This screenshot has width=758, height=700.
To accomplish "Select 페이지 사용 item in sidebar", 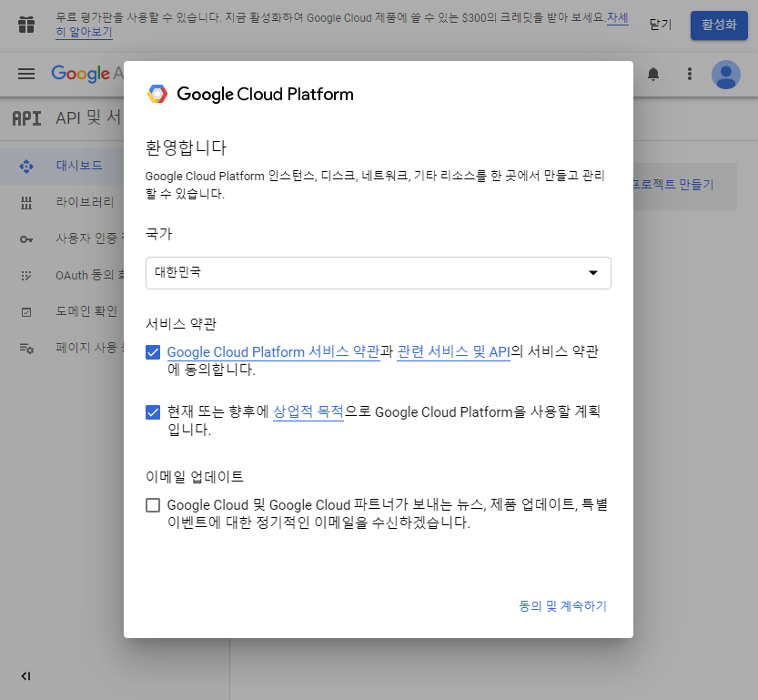I will pos(86,348).
